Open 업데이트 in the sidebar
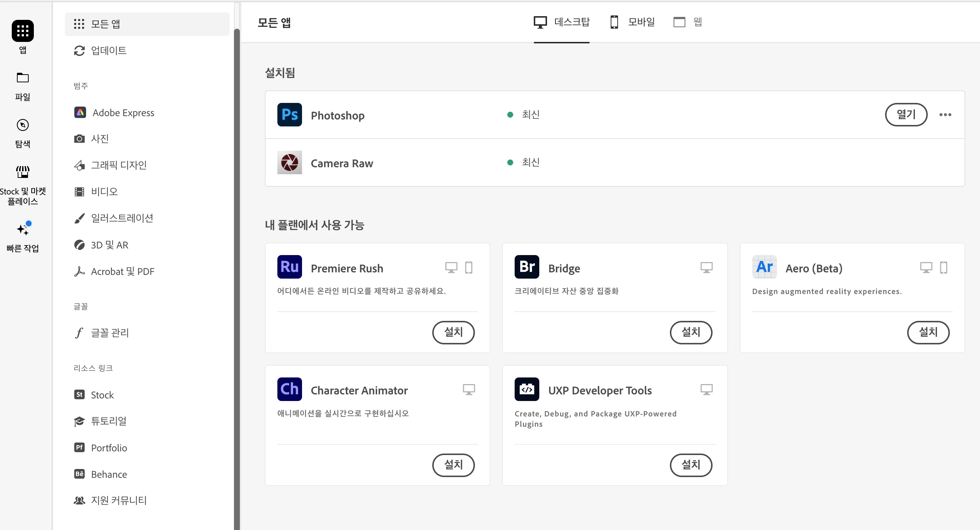Viewport: 980px width, 530px height. coord(109,51)
